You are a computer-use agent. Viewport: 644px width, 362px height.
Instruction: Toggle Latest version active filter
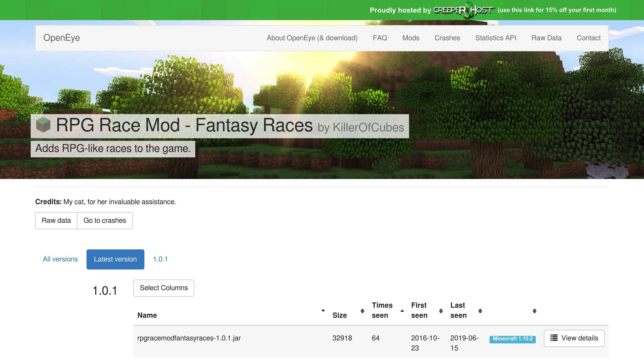click(115, 259)
